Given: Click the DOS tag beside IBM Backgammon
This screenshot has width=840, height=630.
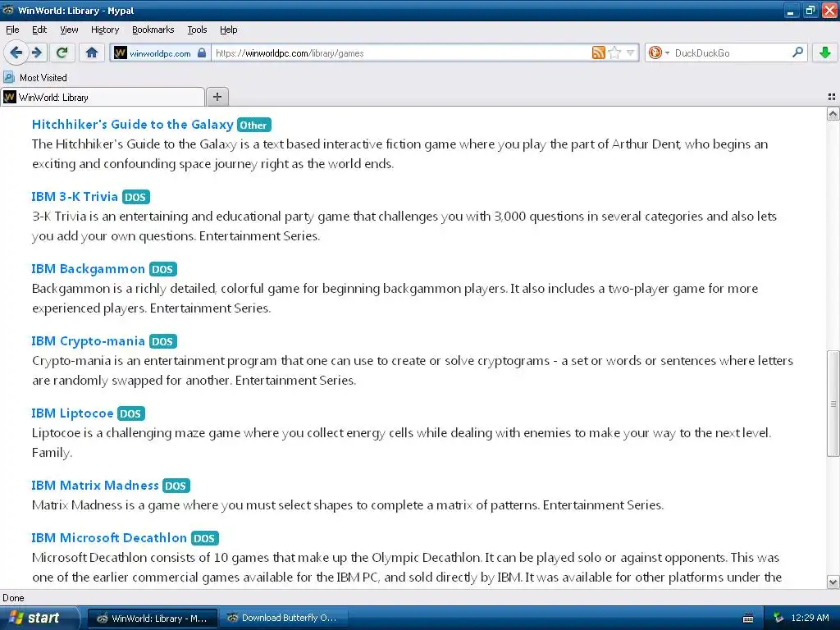Looking at the screenshot, I should [x=163, y=269].
